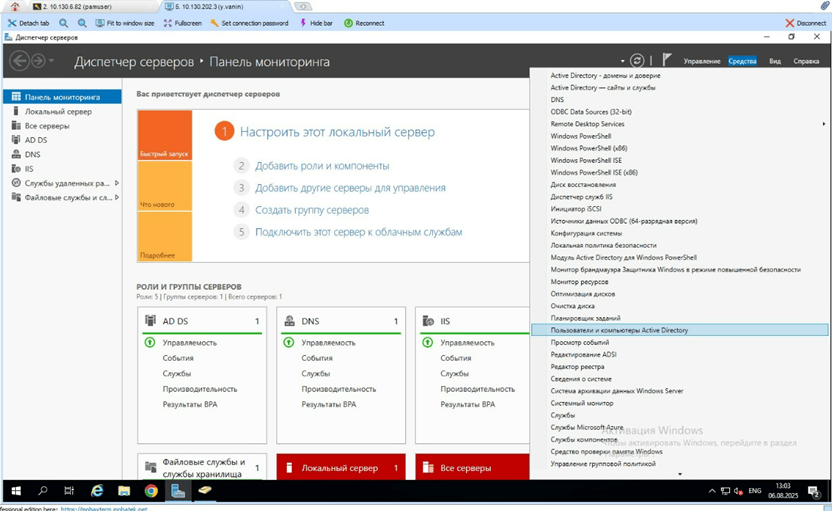Image resolution: width=832 pixels, height=511 pixels.
Task: Select DNS in the sidebar
Action: [62, 154]
